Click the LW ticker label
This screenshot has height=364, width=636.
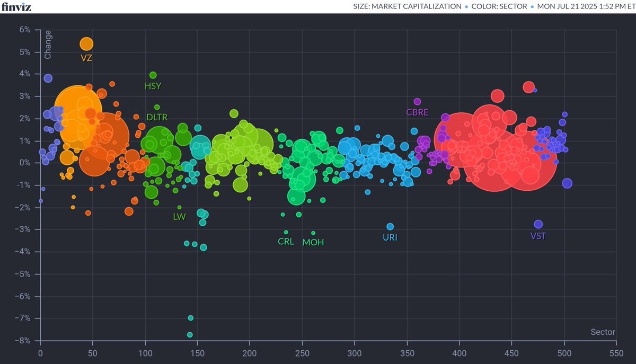pyautogui.click(x=180, y=216)
